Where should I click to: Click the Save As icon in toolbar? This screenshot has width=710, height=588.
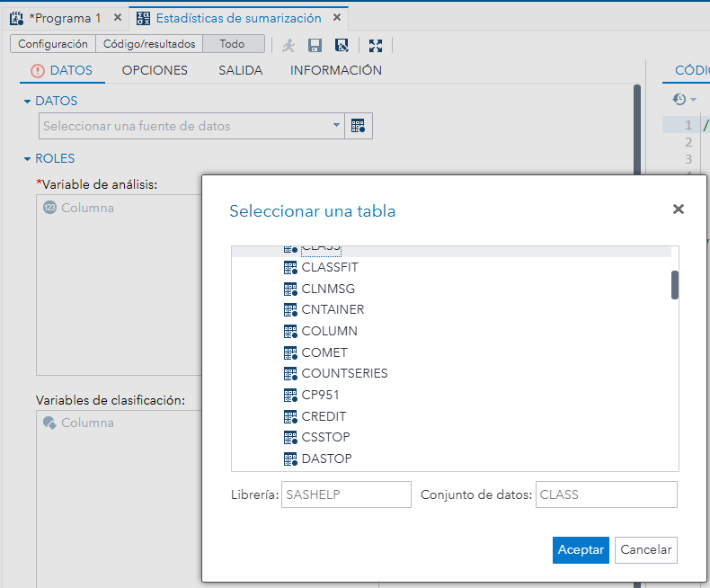point(342,45)
